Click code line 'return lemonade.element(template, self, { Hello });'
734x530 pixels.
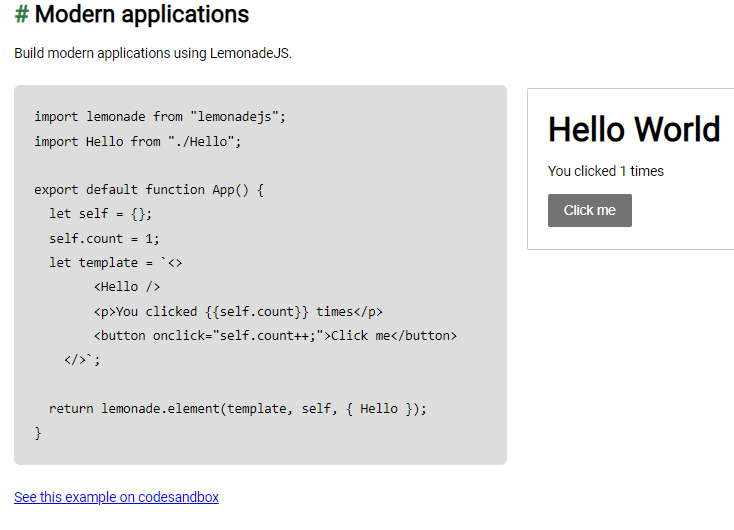[x=238, y=409]
